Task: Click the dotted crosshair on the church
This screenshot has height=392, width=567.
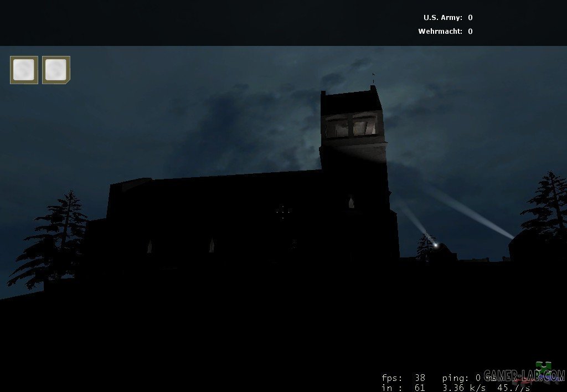Action: (283, 212)
